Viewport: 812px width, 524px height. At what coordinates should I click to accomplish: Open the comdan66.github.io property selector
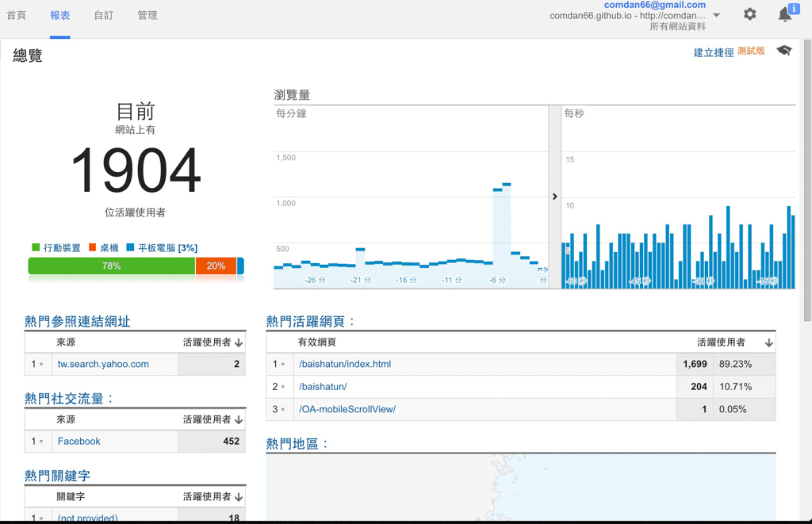628,16
